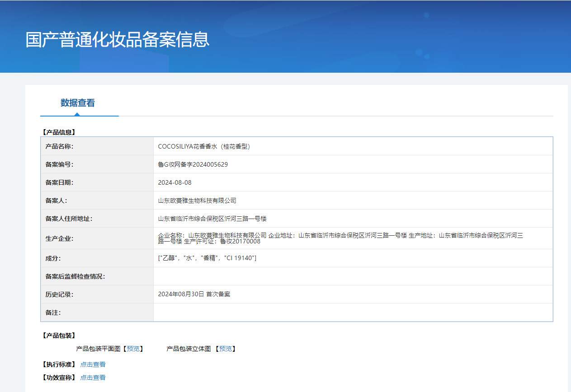Click the address value in 备案人住所地址 row
571x392 pixels.
212,219
